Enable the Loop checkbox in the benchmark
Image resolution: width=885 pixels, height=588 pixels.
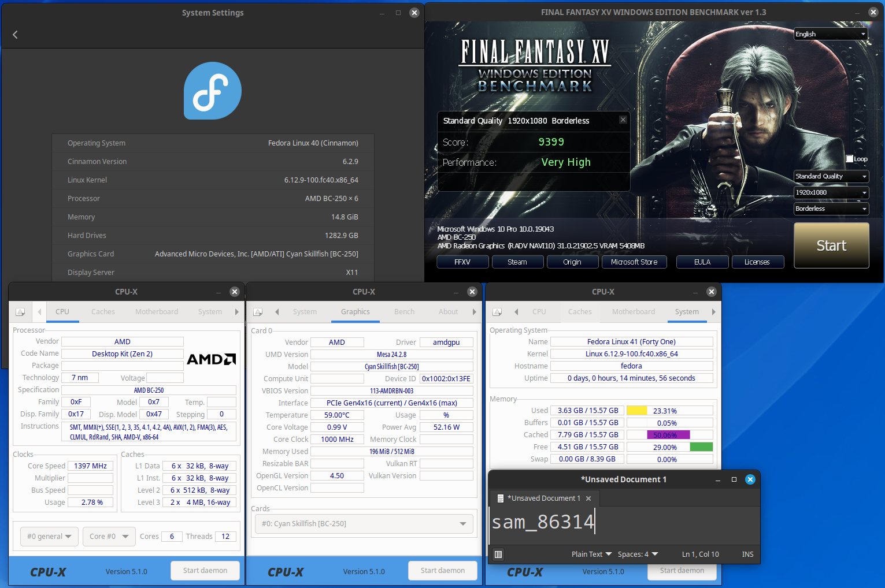pos(850,159)
